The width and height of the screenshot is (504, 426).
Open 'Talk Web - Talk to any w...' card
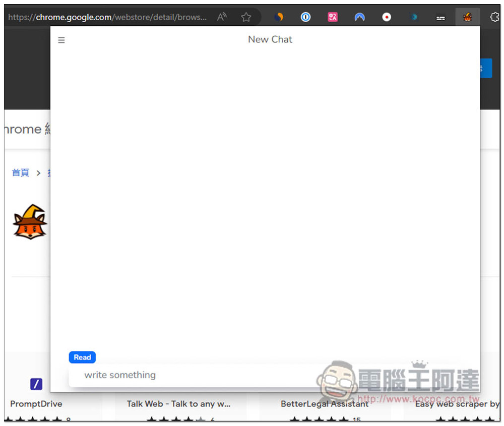click(179, 404)
